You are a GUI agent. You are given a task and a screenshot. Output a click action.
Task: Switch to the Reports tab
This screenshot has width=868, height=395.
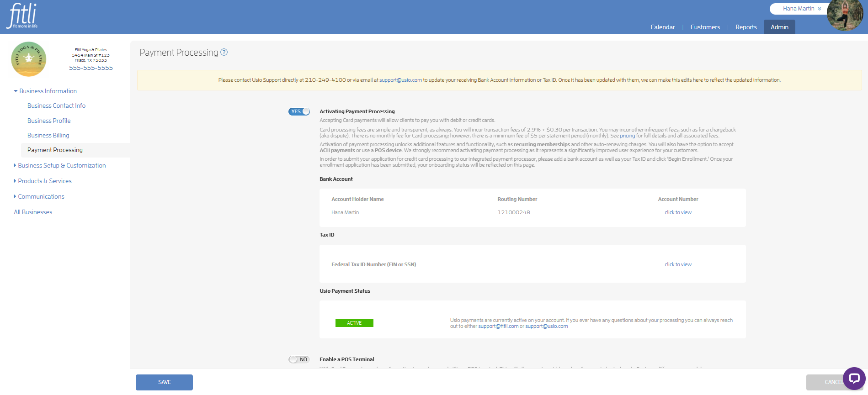[x=746, y=27]
